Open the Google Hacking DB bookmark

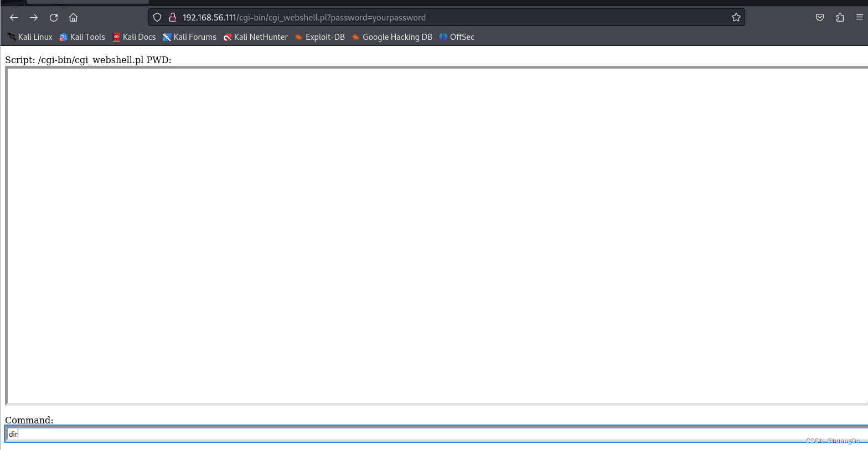(392, 37)
